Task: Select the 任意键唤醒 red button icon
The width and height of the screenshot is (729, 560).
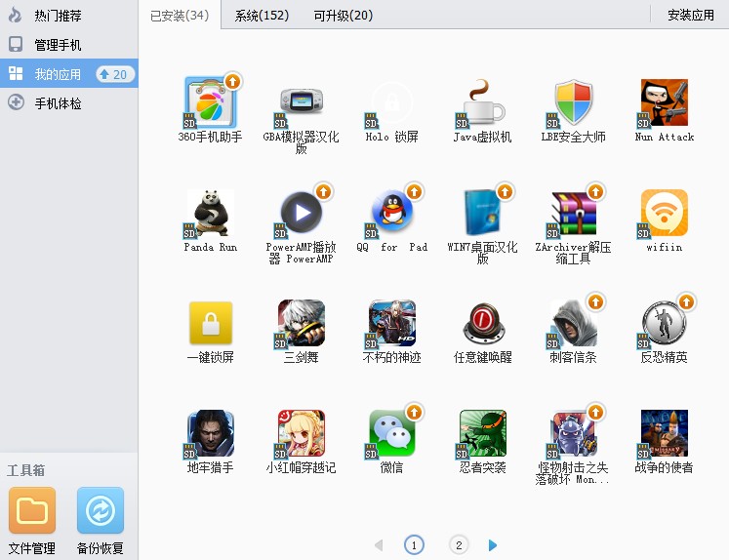Action: click(483, 323)
